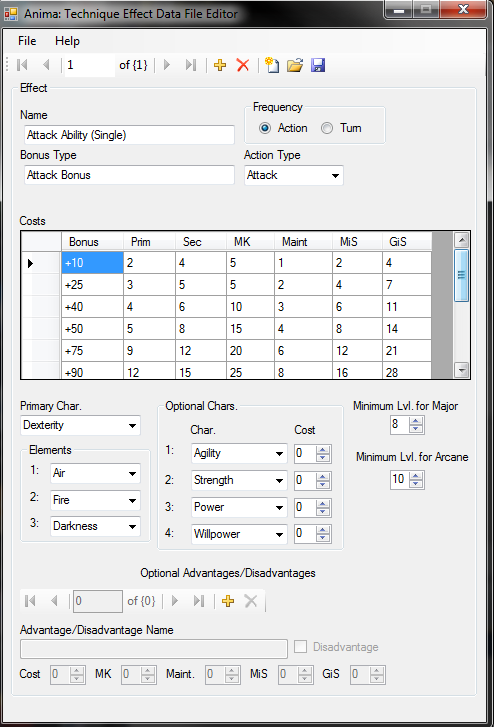494x727 pixels.
Task: Click the Bonus Type field Attack Bonus
Action: [x=129, y=175]
